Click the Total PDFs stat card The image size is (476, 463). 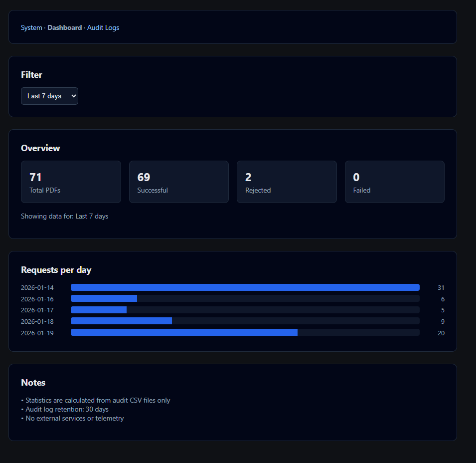coord(71,182)
